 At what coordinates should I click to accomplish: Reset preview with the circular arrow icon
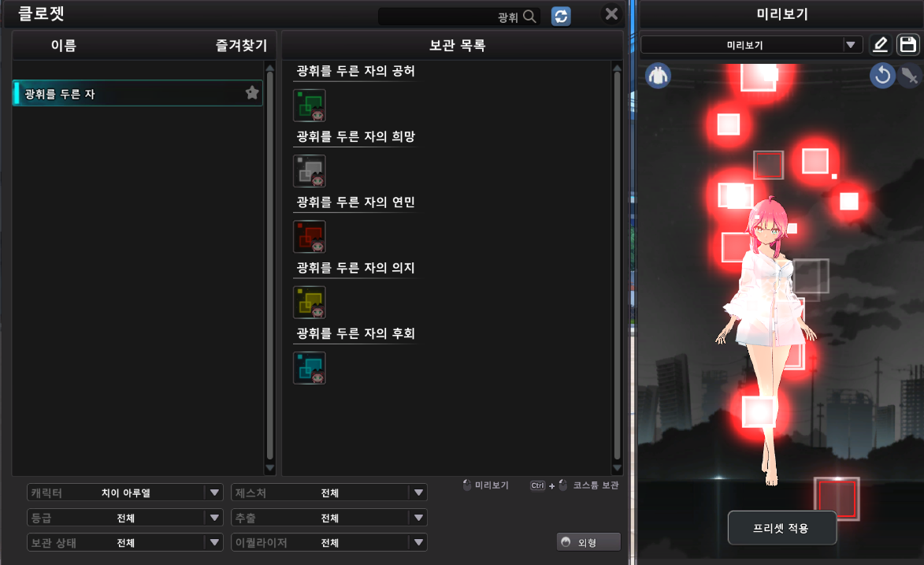tap(882, 76)
